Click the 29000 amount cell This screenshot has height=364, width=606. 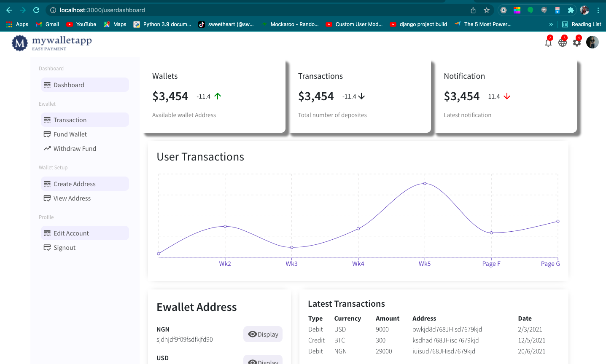[384, 351]
